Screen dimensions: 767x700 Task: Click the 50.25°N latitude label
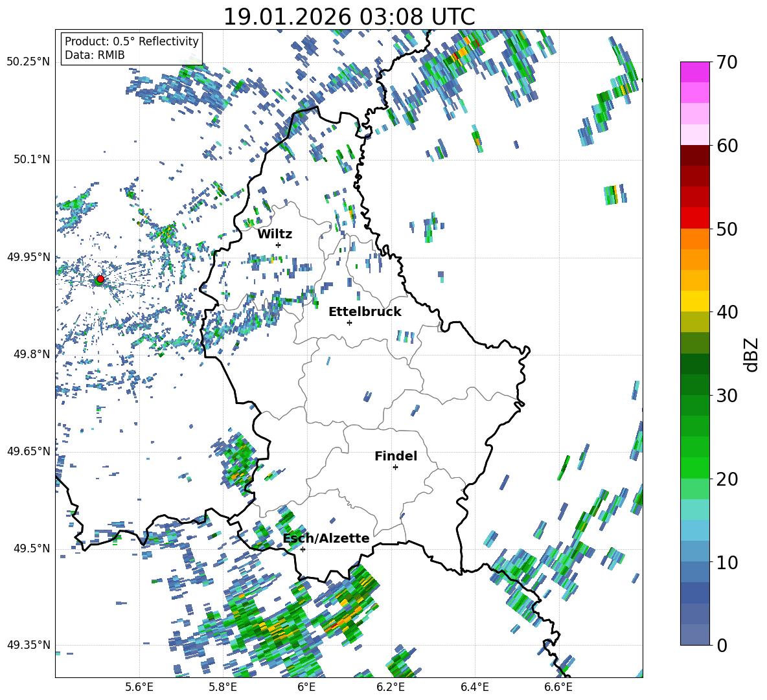tap(29, 62)
